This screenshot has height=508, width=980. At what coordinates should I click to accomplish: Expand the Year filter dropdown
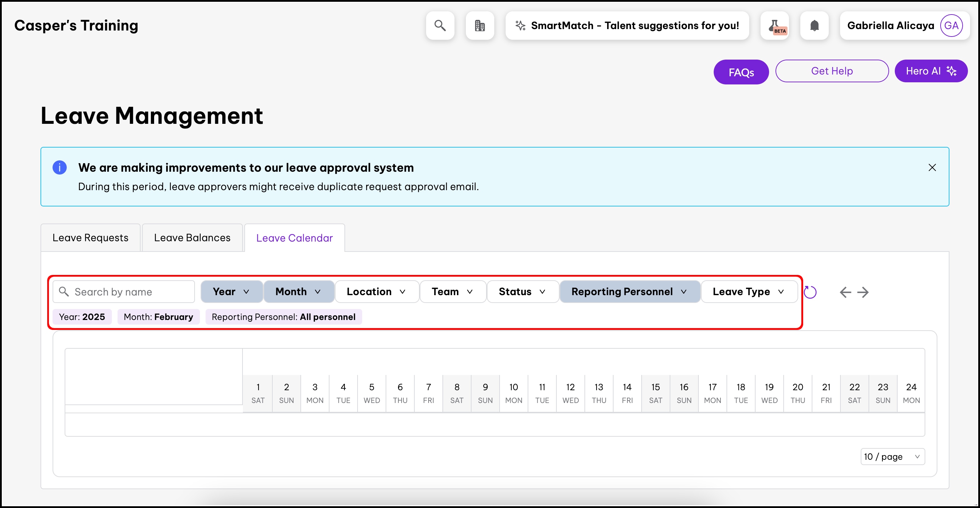coord(231,292)
